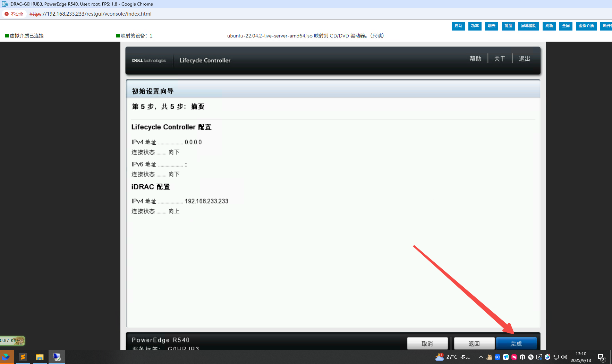Click the remote console taskbar icon

click(57, 357)
